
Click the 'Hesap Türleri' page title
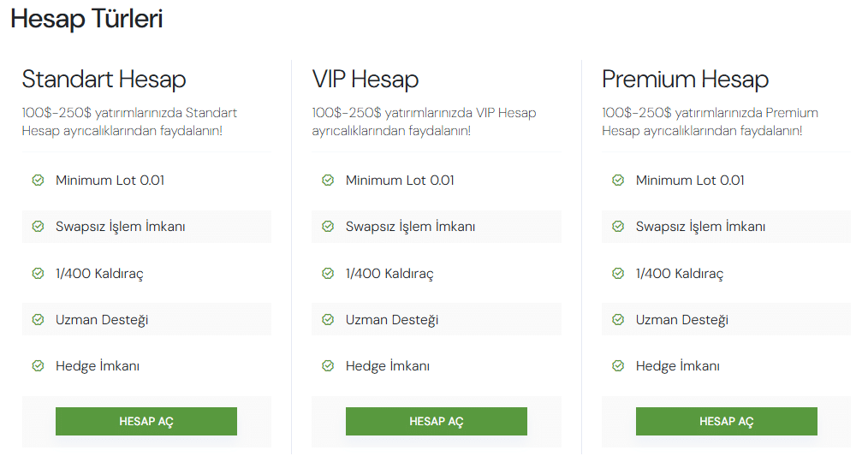tap(86, 20)
